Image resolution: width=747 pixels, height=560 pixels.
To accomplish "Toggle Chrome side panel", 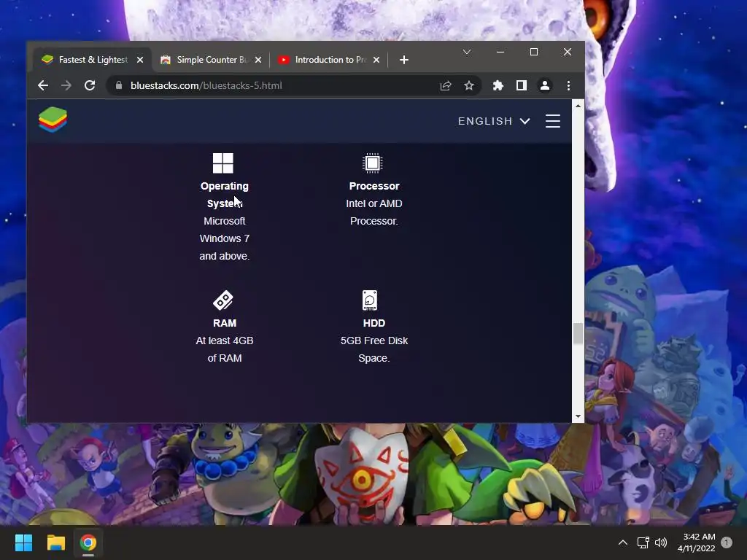I will [521, 85].
